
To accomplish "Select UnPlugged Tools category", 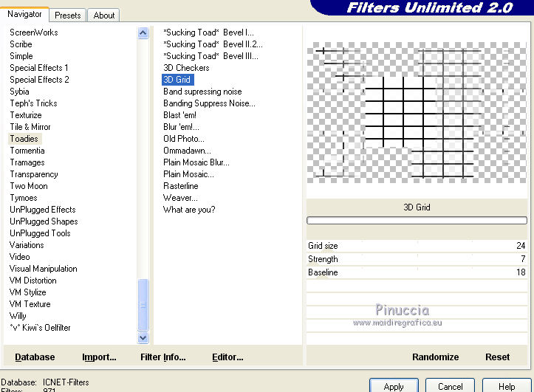I will click(40, 233).
